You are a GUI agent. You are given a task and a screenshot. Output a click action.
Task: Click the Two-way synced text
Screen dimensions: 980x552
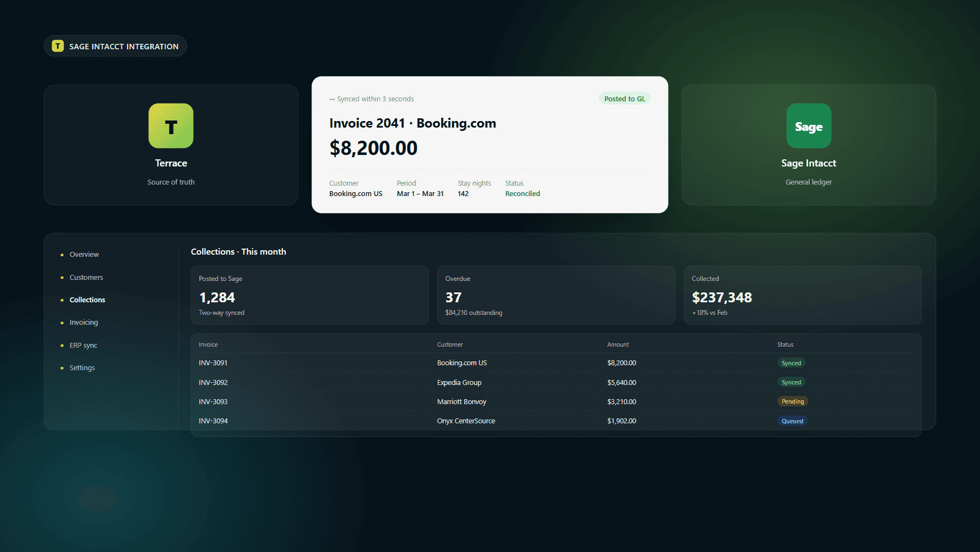click(x=221, y=313)
